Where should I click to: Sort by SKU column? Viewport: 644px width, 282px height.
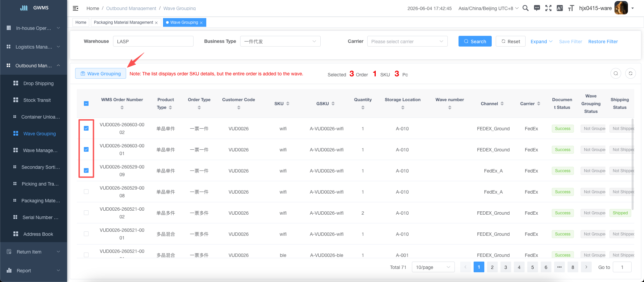(288, 103)
